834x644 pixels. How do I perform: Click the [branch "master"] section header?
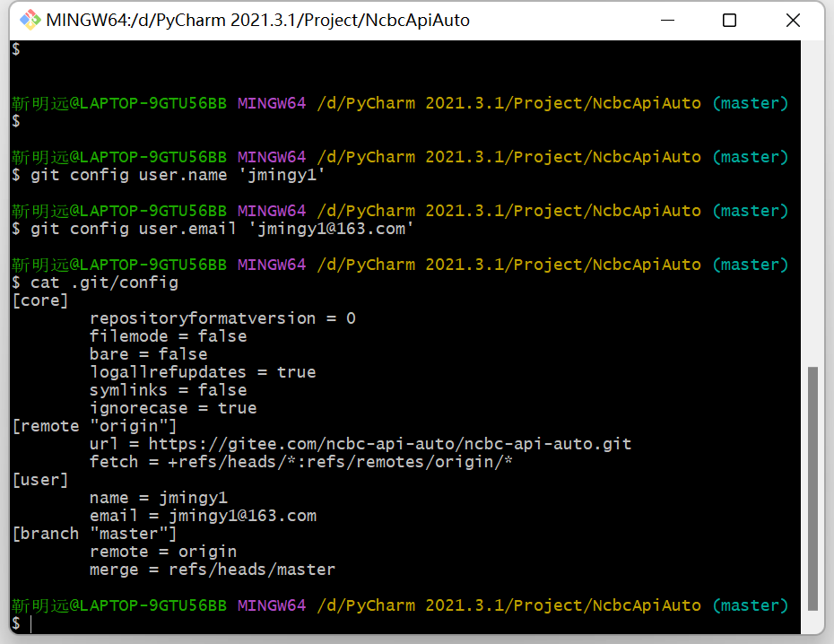(x=94, y=534)
